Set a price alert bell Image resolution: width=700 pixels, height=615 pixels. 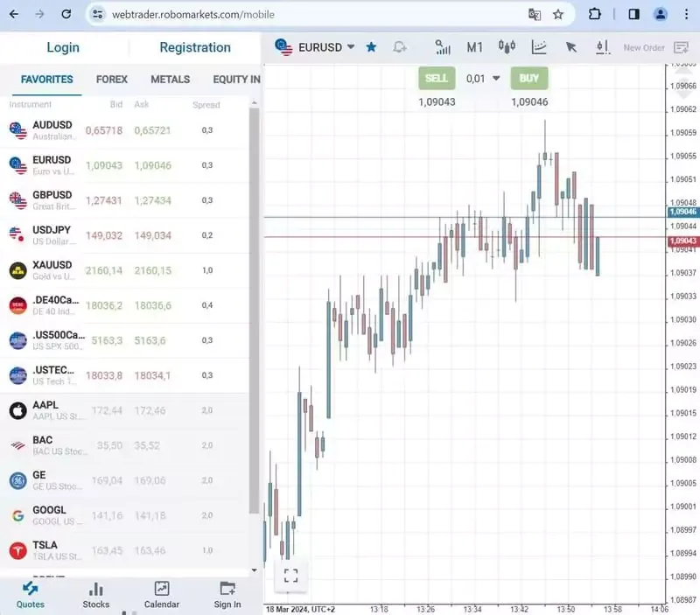click(x=399, y=47)
